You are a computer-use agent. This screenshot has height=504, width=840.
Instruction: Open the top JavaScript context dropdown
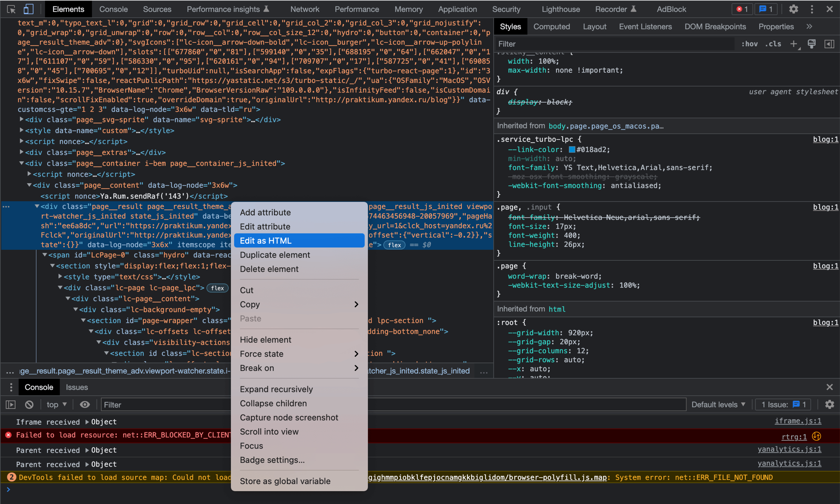point(56,405)
